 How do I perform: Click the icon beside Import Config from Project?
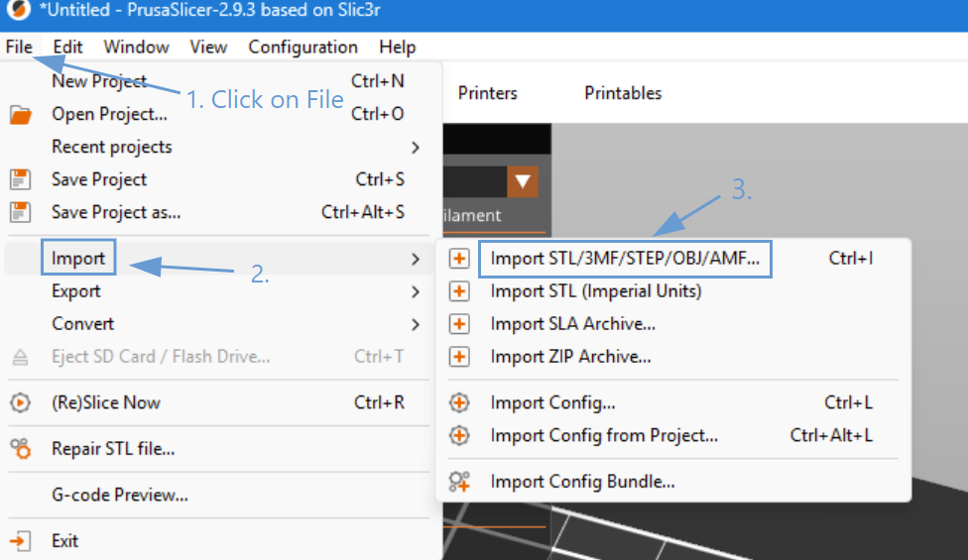pos(459,435)
